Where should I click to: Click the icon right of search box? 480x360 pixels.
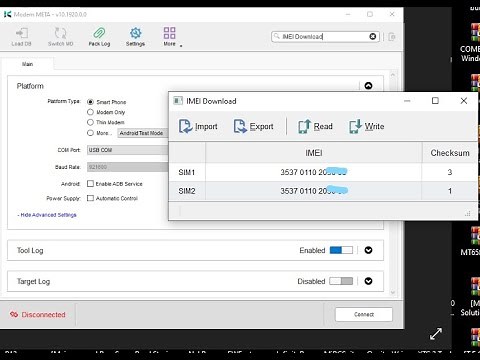point(392,37)
